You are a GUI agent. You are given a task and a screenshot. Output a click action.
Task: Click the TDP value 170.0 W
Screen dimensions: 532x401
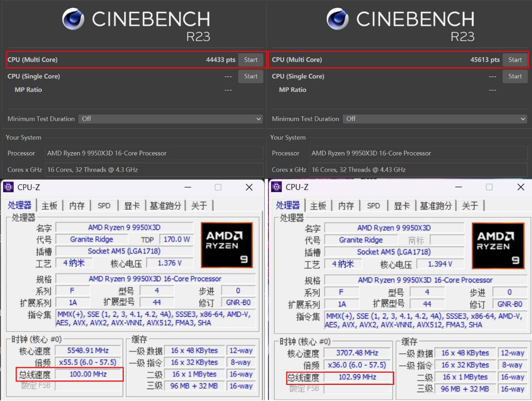pyautogui.click(x=177, y=239)
